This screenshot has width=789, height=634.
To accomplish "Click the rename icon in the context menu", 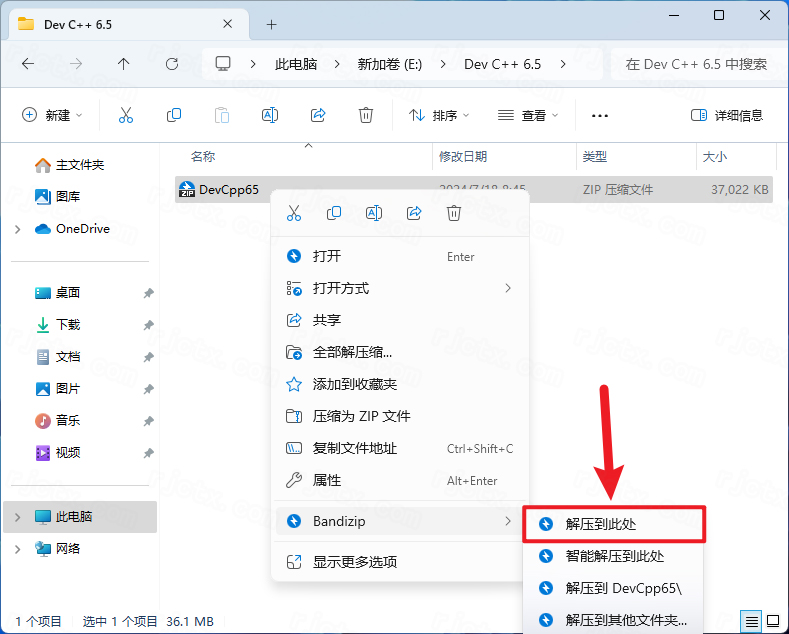I will (374, 213).
